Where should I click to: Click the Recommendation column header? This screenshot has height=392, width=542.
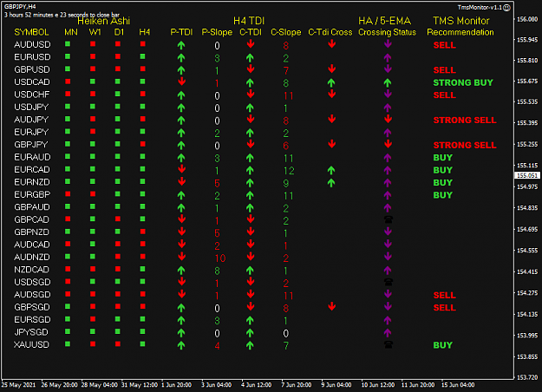pos(460,32)
